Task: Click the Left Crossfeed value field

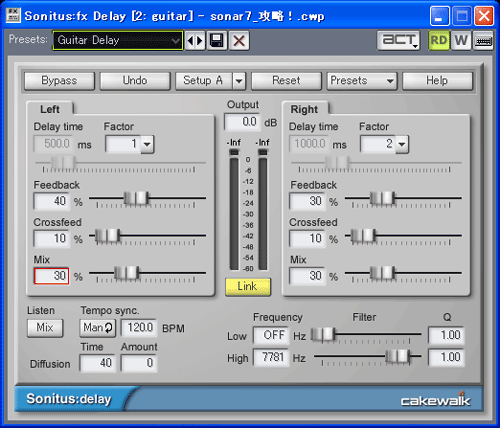Action: click(x=52, y=239)
